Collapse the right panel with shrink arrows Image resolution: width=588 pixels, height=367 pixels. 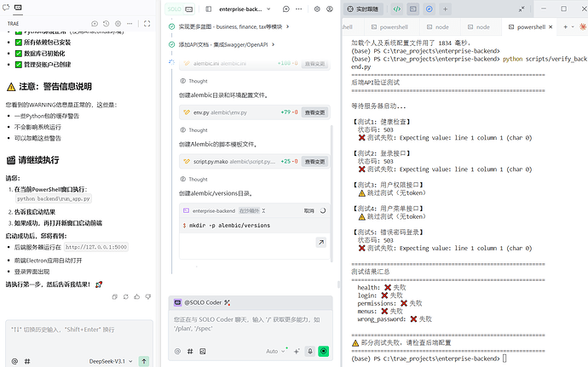[522, 9]
